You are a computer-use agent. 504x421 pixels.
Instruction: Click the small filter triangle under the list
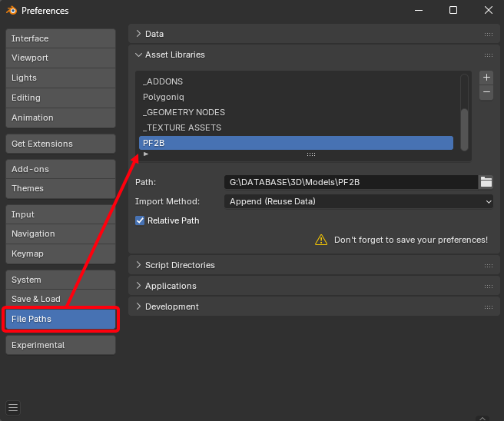(x=146, y=154)
